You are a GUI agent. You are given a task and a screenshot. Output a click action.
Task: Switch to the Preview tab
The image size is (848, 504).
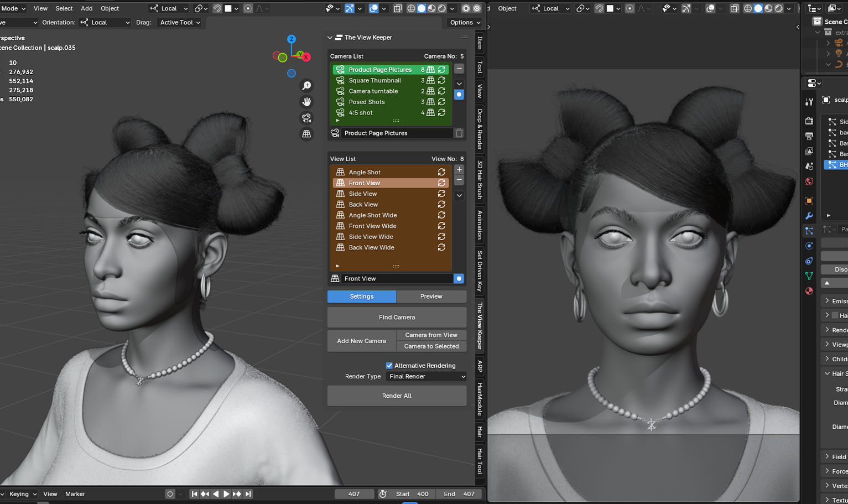point(431,297)
